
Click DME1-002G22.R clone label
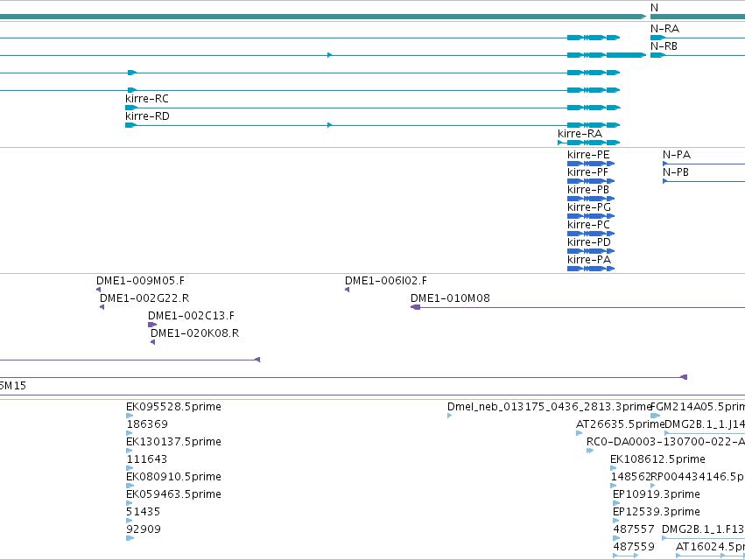pos(144,298)
